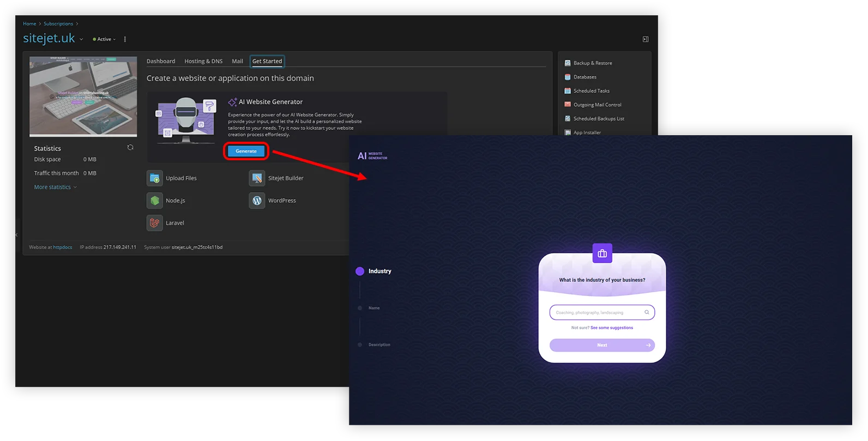Click the Node.js icon

(155, 201)
